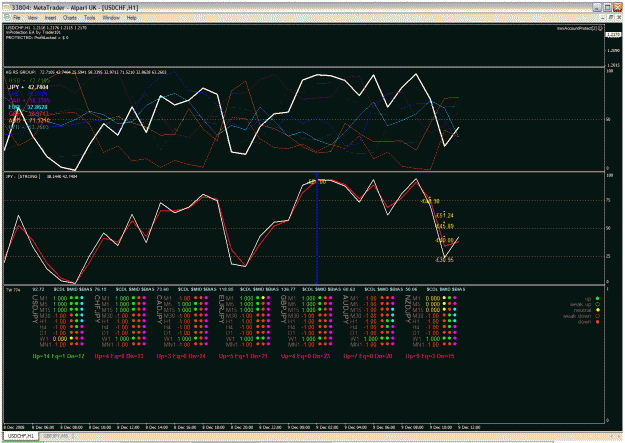Click the chart document icon beside File
Viewport: 625px width, 443px height.
coord(7,18)
